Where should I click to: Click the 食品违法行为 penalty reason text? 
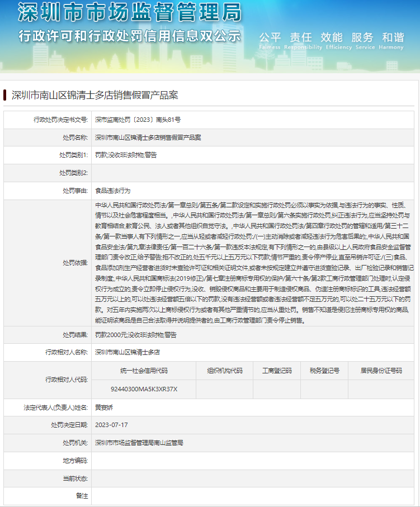coord(112,191)
